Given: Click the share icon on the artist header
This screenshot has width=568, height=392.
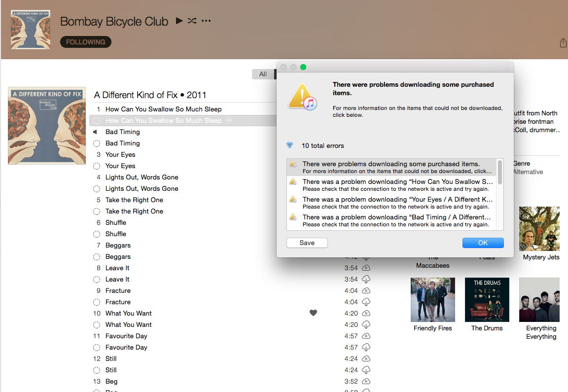Looking at the screenshot, I should (x=563, y=43).
